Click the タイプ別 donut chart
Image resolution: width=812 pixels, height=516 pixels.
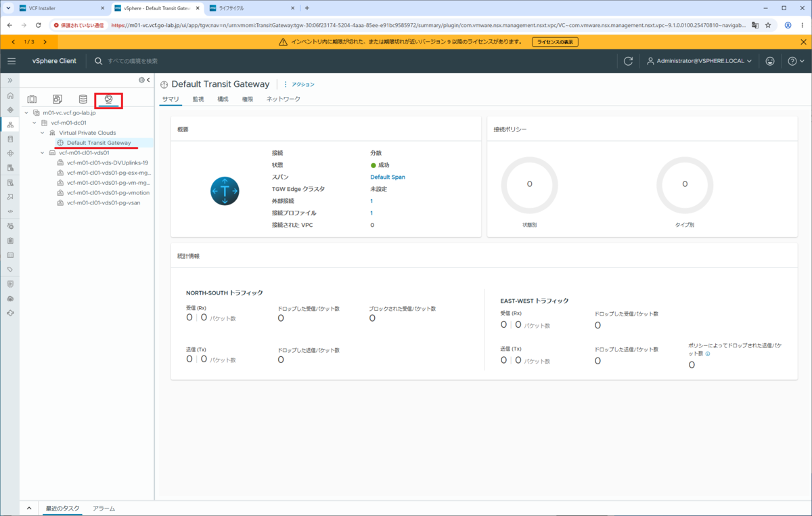pos(685,184)
